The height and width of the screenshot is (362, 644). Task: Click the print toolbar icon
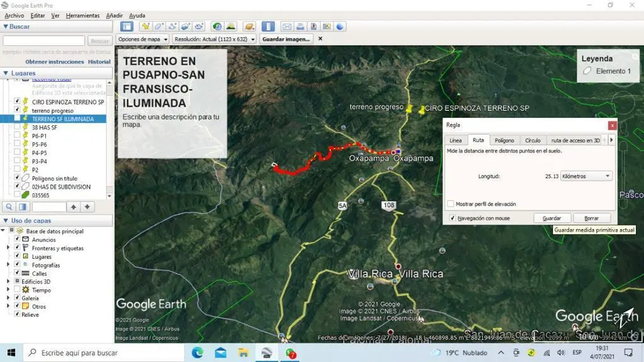tap(300, 26)
